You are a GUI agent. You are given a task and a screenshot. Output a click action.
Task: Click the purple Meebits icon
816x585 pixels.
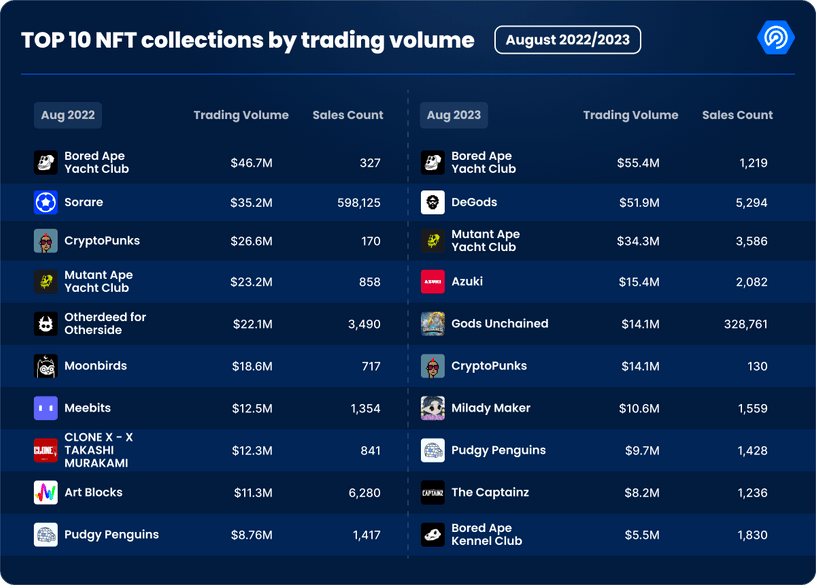coord(46,408)
